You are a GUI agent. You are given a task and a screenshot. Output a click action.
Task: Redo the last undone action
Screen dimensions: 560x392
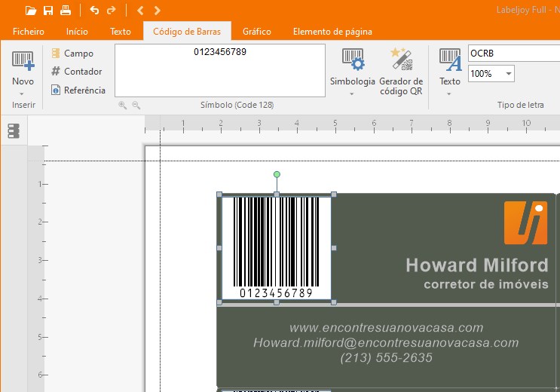(112, 11)
